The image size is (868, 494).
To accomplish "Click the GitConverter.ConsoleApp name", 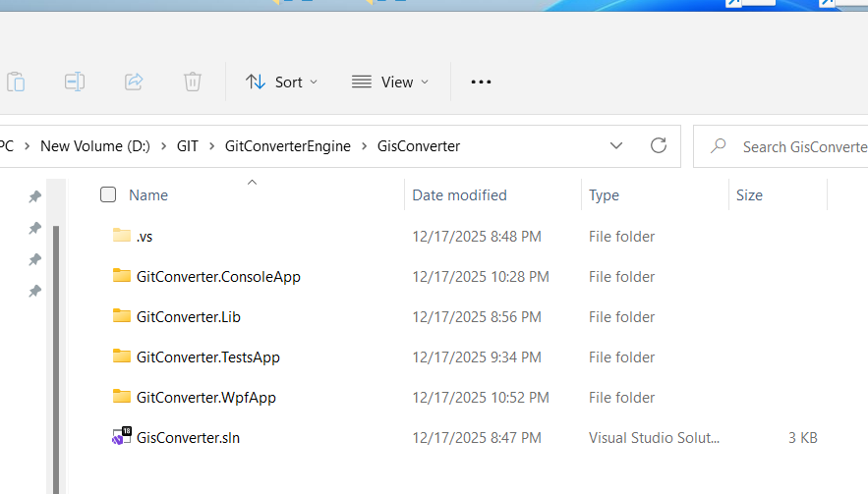I will 218,277.
